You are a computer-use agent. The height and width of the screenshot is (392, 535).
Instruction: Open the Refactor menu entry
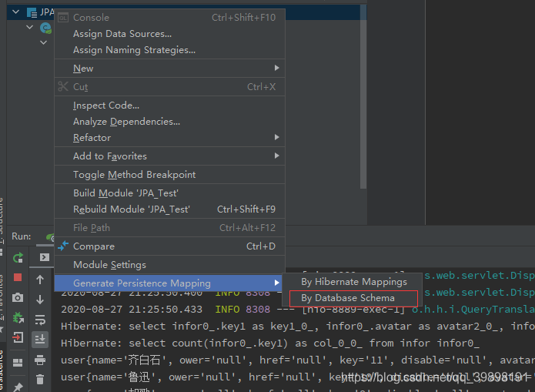(170, 138)
